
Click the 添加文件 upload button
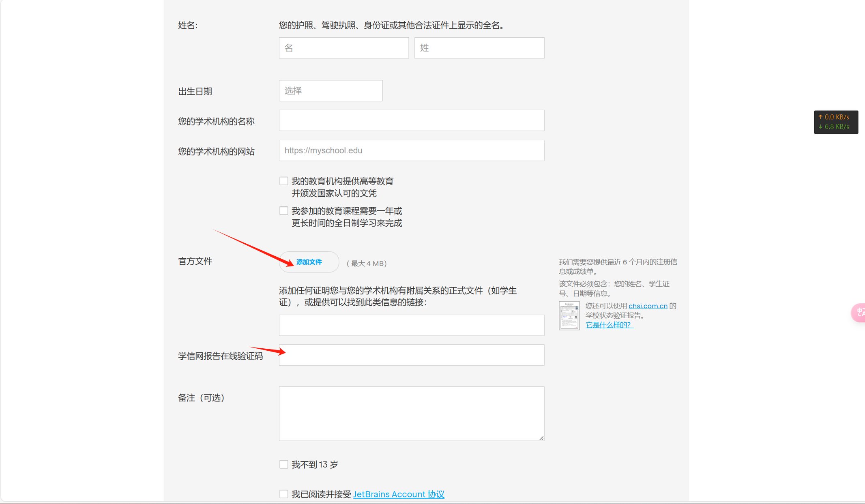pyautogui.click(x=309, y=262)
